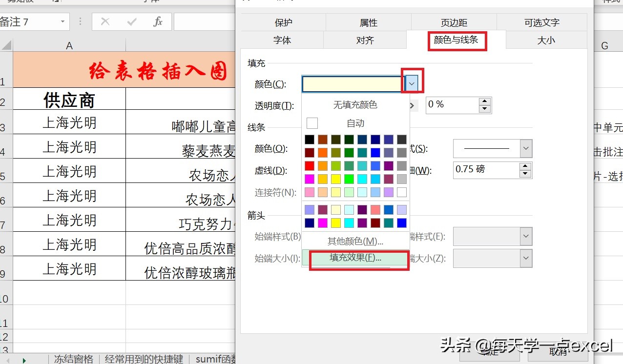Click the transparency 0 % input field
This screenshot has width=623, height=364.
point(452,105)
